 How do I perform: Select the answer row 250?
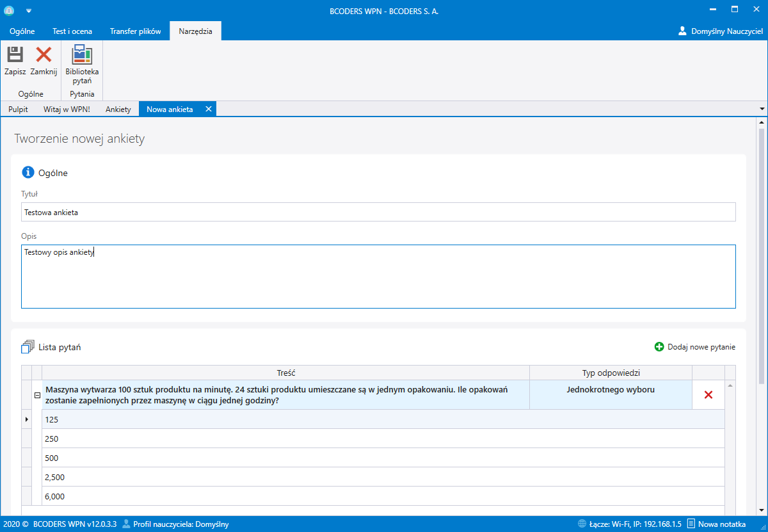383,439
